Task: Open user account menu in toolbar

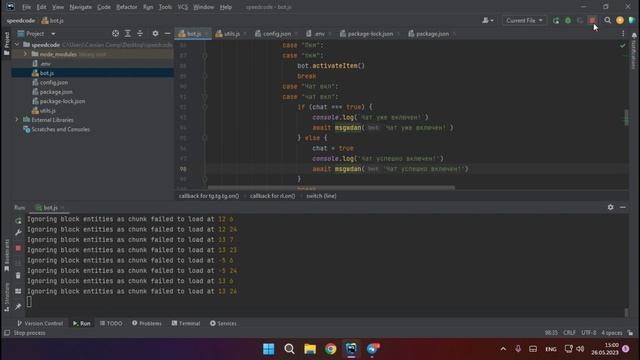Action: coord(487,20)
